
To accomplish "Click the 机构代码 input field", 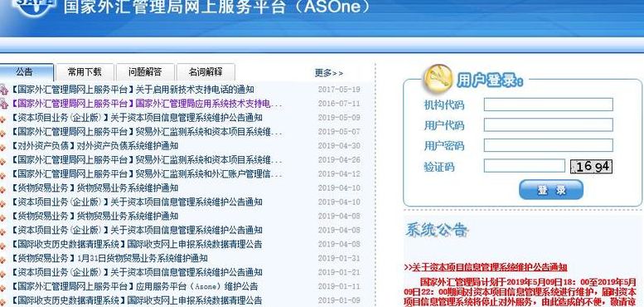I will tap(549, 105).
